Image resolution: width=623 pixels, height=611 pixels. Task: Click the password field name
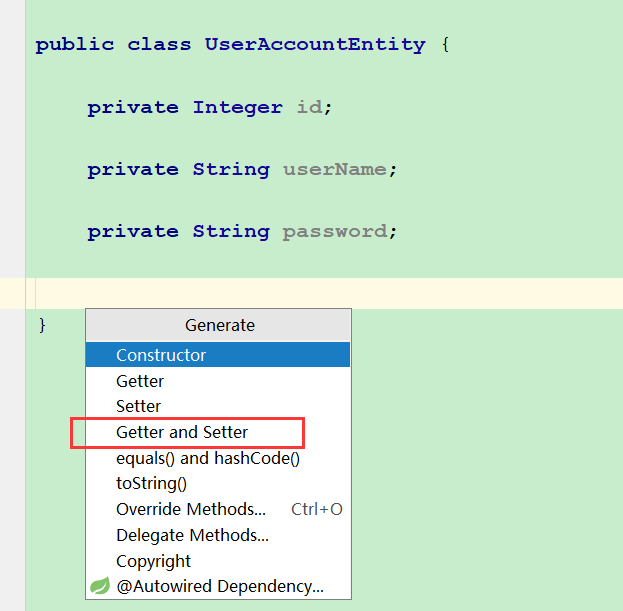(x=335, y=232)
